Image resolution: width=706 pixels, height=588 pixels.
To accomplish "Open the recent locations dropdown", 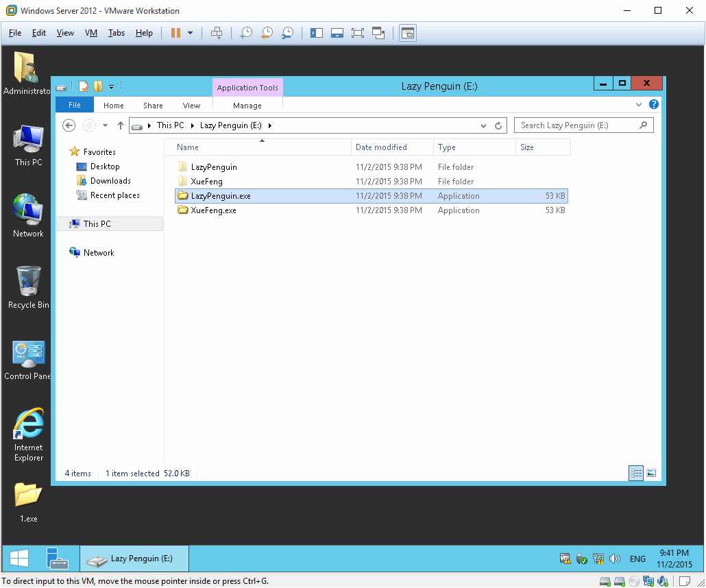I will (x=105, y=125).
